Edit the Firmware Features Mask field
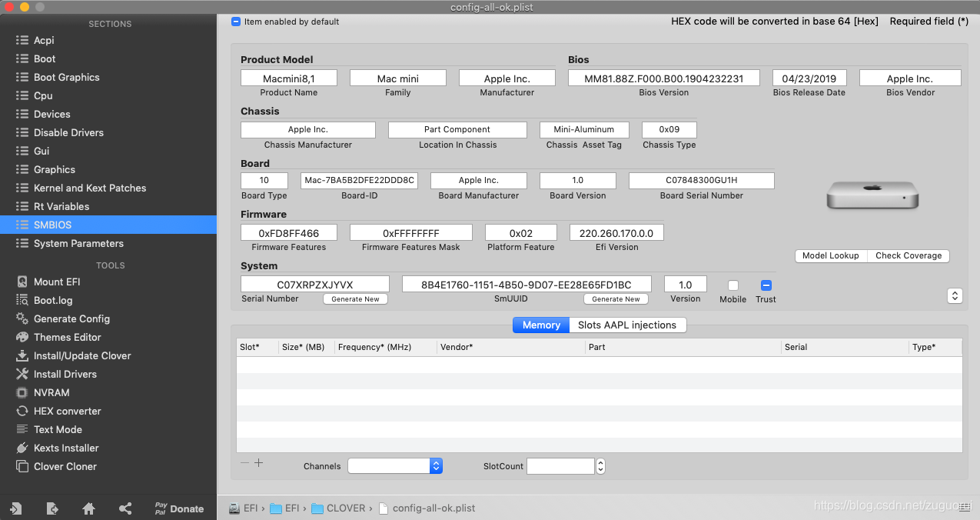Image resolution: width=980 pixels, height=520 pixels. (x=411, y=232)
